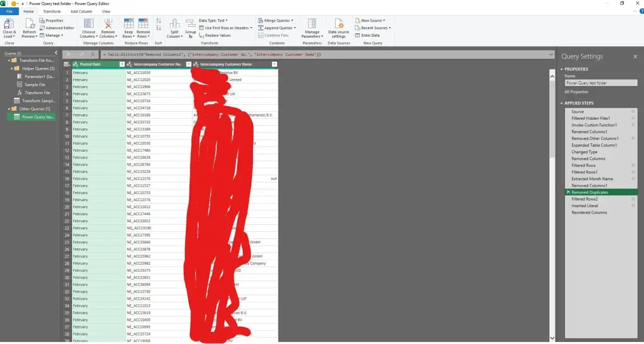The width and height of the screenshot is (644, 344).
Task: Click the gear beside Filtered Rows step
Action: (633, 165)
